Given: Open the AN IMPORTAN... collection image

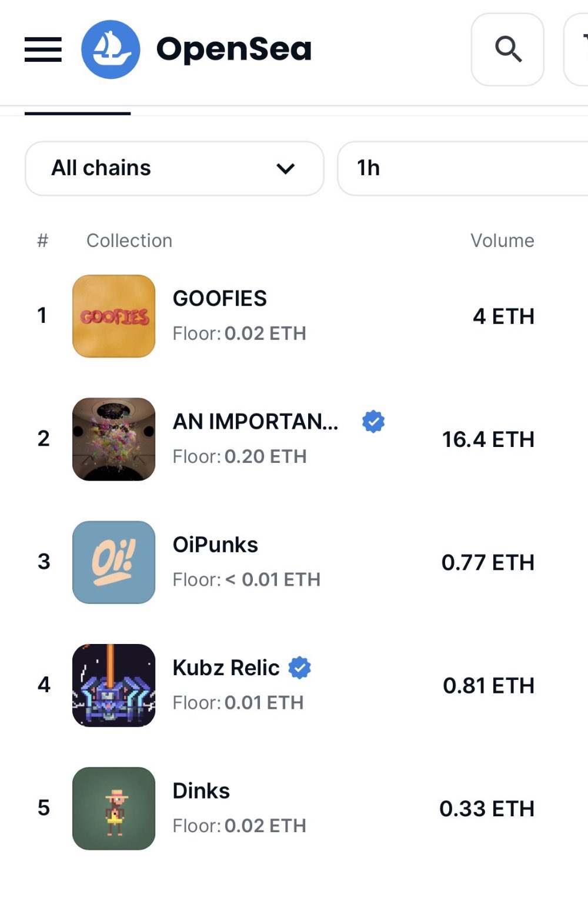Looking at the screenshot, I should pos(114,439).
